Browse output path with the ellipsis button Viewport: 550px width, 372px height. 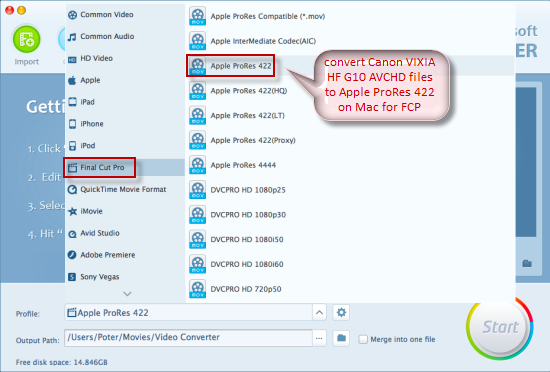coord(319,338)
